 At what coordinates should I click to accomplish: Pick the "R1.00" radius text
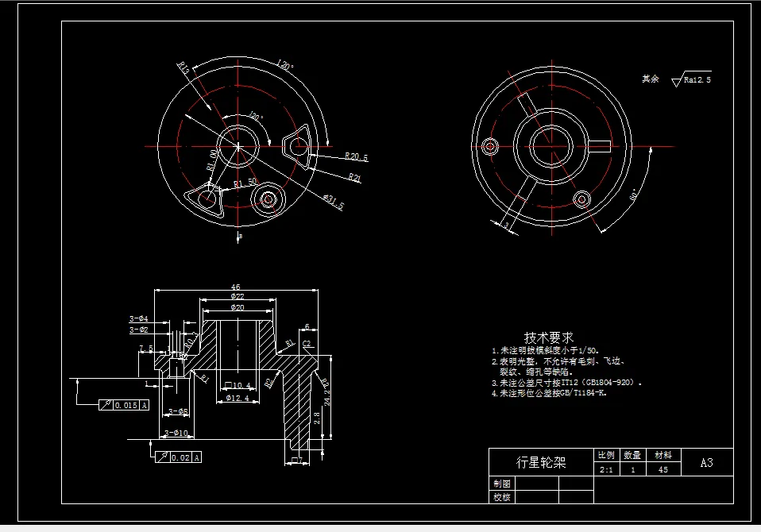[x=212, y=160]
